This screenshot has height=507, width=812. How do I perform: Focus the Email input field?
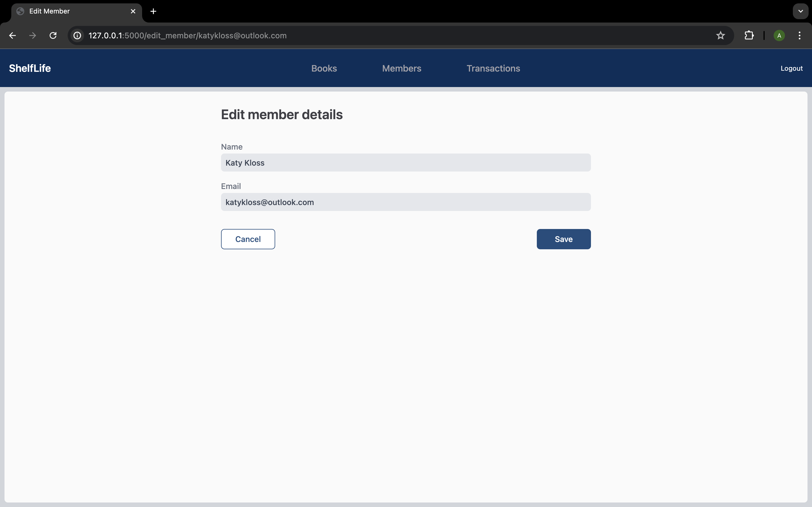pos(406,202)
